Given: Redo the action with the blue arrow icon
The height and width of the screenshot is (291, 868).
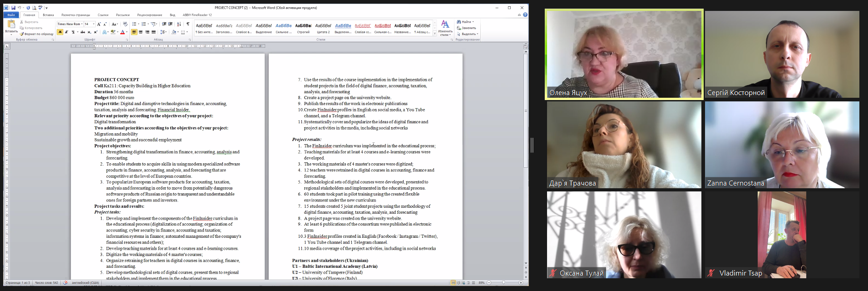Looking at the screenshot, I should (x=28, y=8).
